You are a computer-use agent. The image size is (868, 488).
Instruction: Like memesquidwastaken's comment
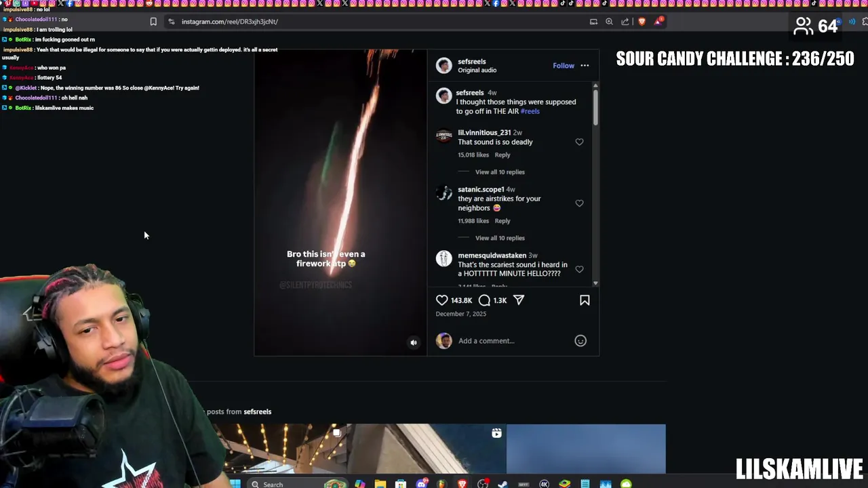pos(579,269)
